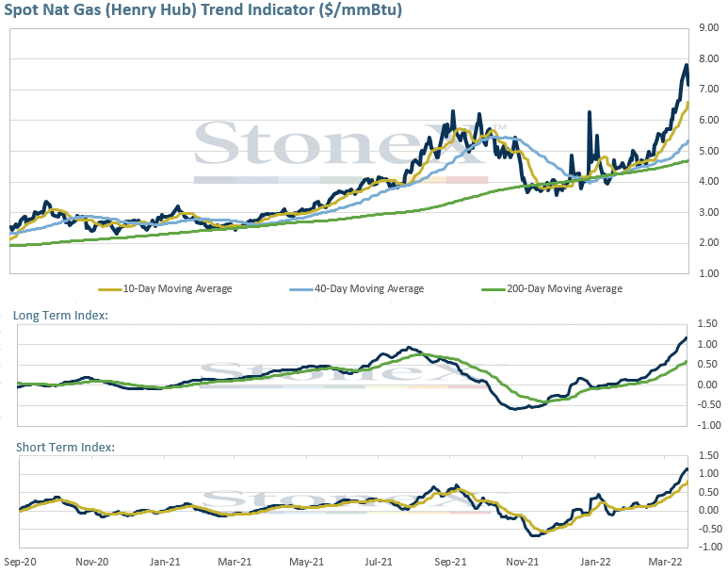Screen dimensions: 728x573
Task: Select the blue 40-Day legend line swatch
Action: pyautogui.click(x=301, y=289)
